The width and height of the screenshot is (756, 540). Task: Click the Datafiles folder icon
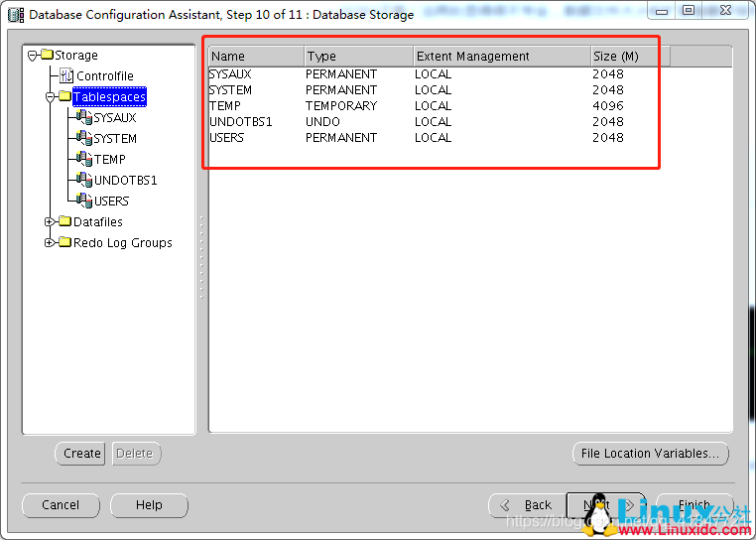(x=65, y=221)
